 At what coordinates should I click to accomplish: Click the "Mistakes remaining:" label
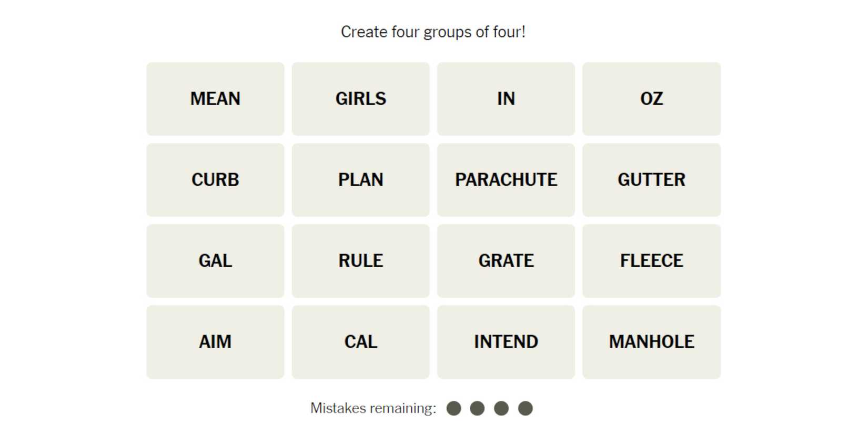(x=373, y=408)
